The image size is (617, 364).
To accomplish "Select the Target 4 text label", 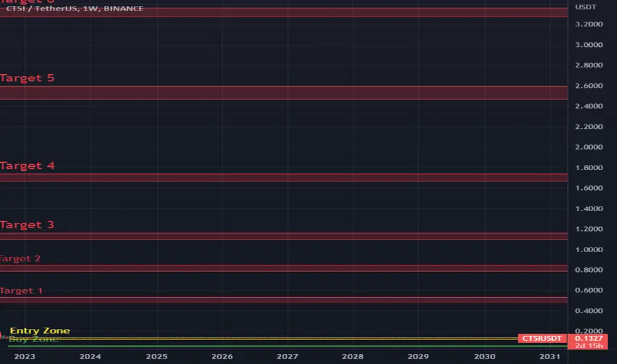I will [x=27, y=165].
